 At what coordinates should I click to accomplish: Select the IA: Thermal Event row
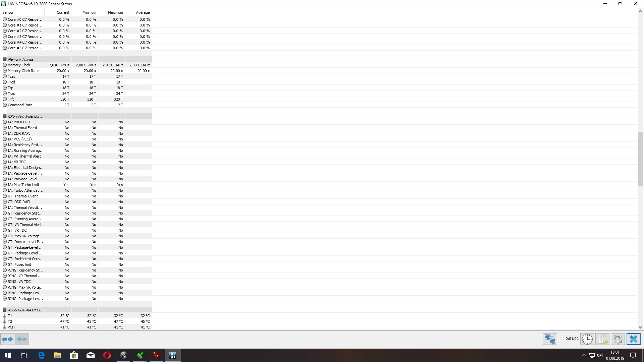(76, 128)
